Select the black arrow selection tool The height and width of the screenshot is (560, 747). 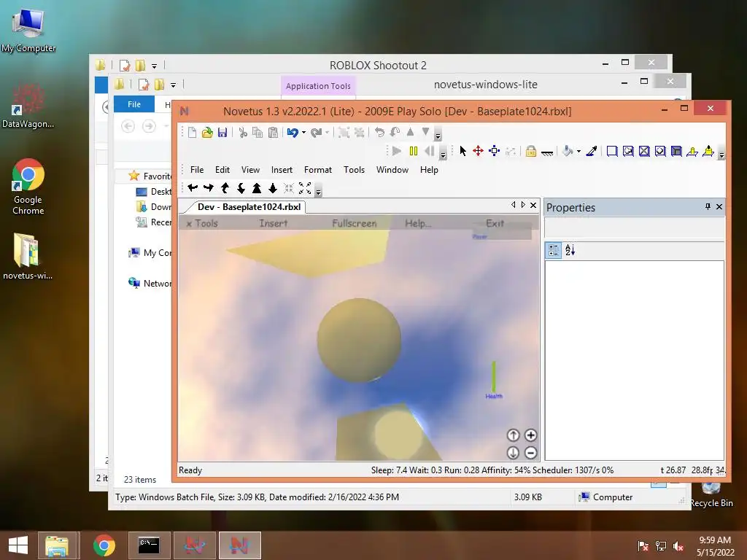click(x=462, y=151)
